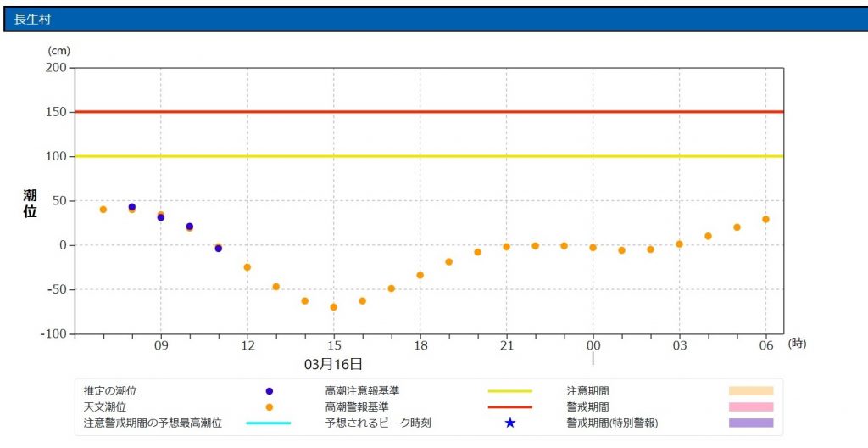Click the orange tide point at 03 hour
The image size is (868, 448).
tap(679, 244)
